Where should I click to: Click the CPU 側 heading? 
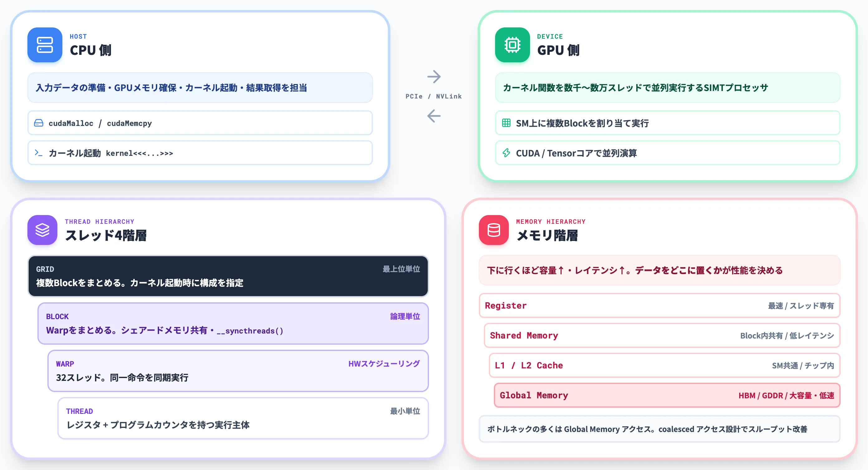(x=91, y=50)
